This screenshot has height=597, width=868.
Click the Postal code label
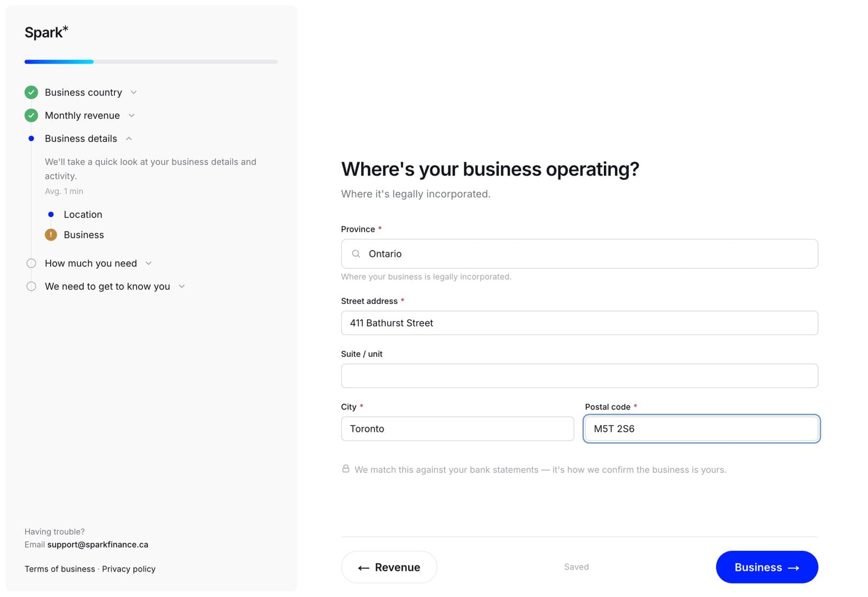tap(608, 407)
